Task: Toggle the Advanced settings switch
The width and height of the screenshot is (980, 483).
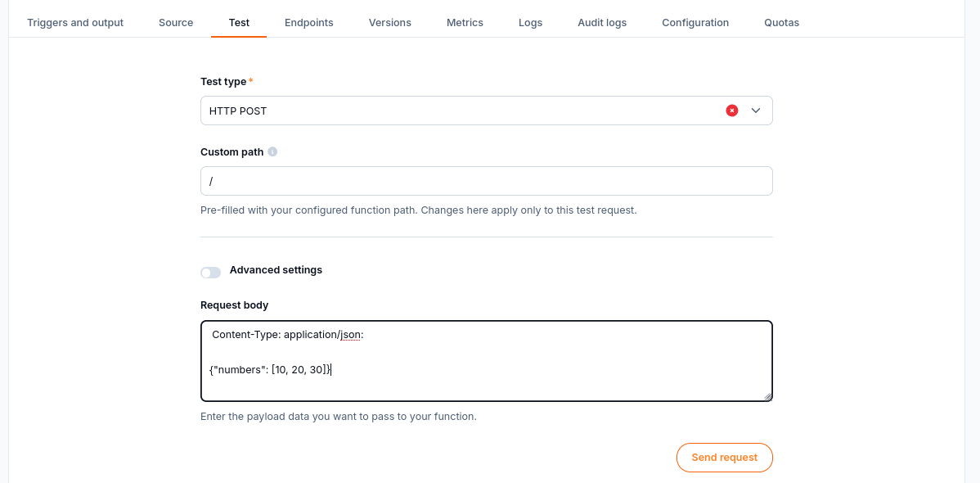Action: [x=210, y=272]
